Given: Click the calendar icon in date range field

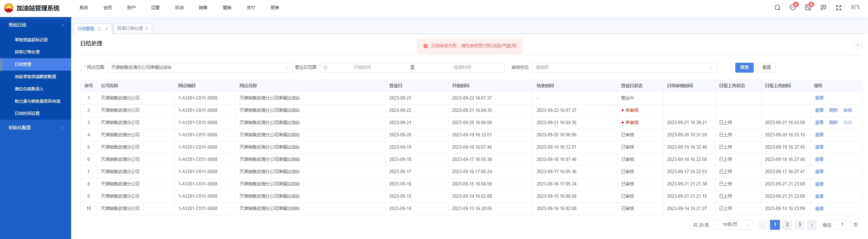Looking at the screenshot, I should pos(325,68).
